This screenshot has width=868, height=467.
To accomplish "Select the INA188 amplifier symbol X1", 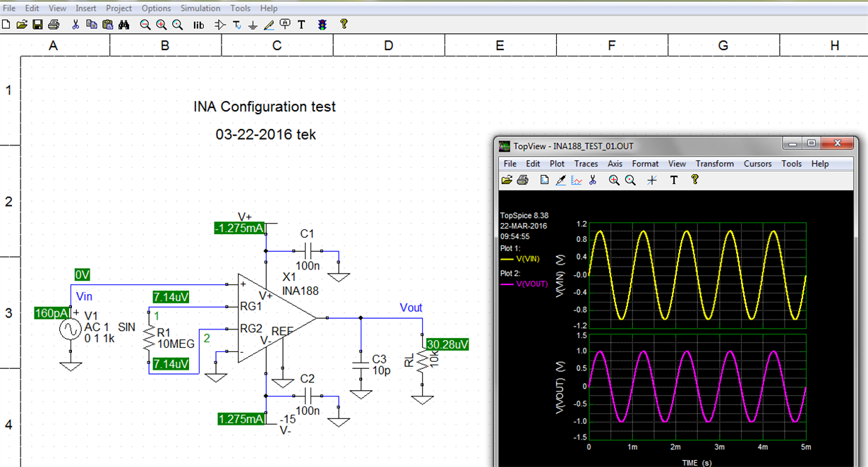I will point(272,317).
